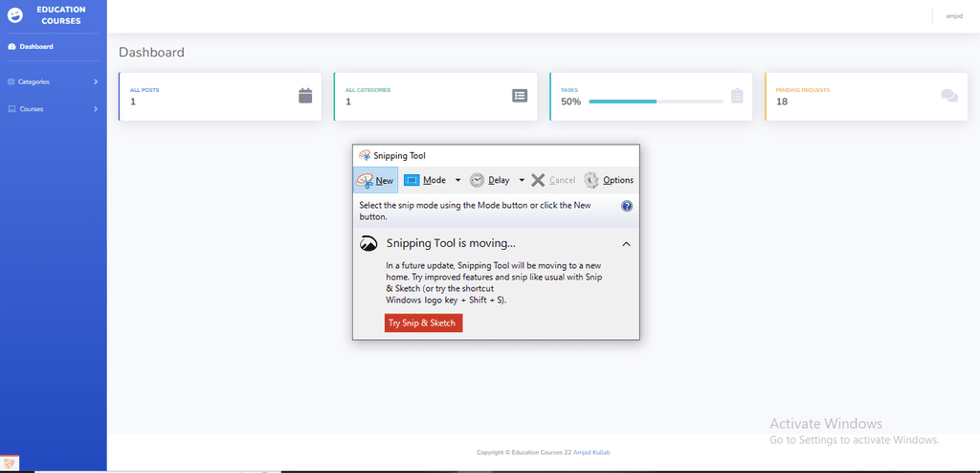Open the Courses sidebar menu
The width and height of the screenshot is (980, 473).
[54, 109]
